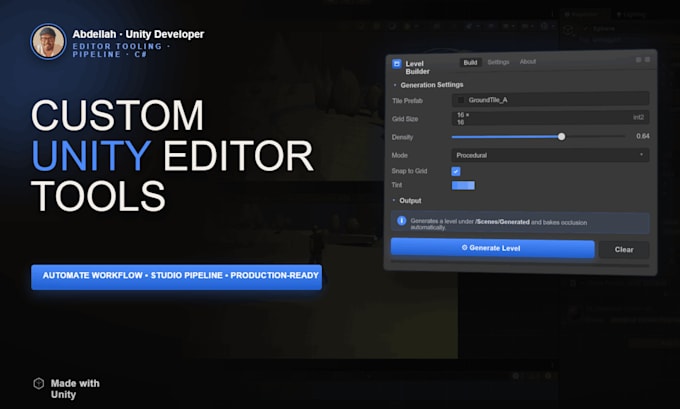The width and height of the screenshot is (680, 409).
Task: Click the Unity cube logo near Made with Unity
Action: point(39,383)
